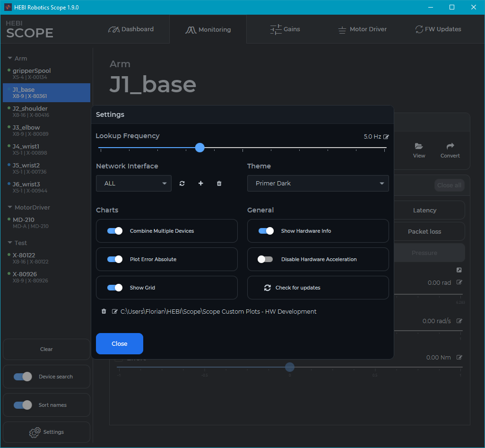Delete the custom plots folder path
This screenshot has width=485, height=448.
tap(104, 311)
